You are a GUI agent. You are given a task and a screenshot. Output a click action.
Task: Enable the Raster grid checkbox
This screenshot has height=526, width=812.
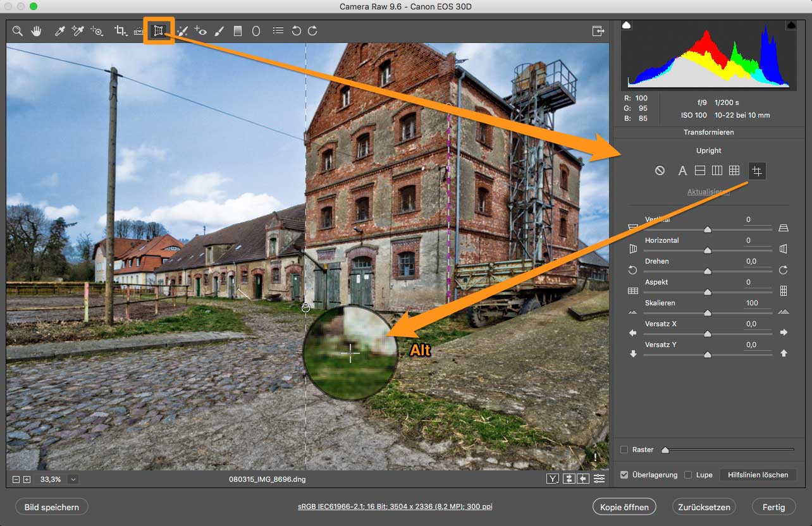624,450
